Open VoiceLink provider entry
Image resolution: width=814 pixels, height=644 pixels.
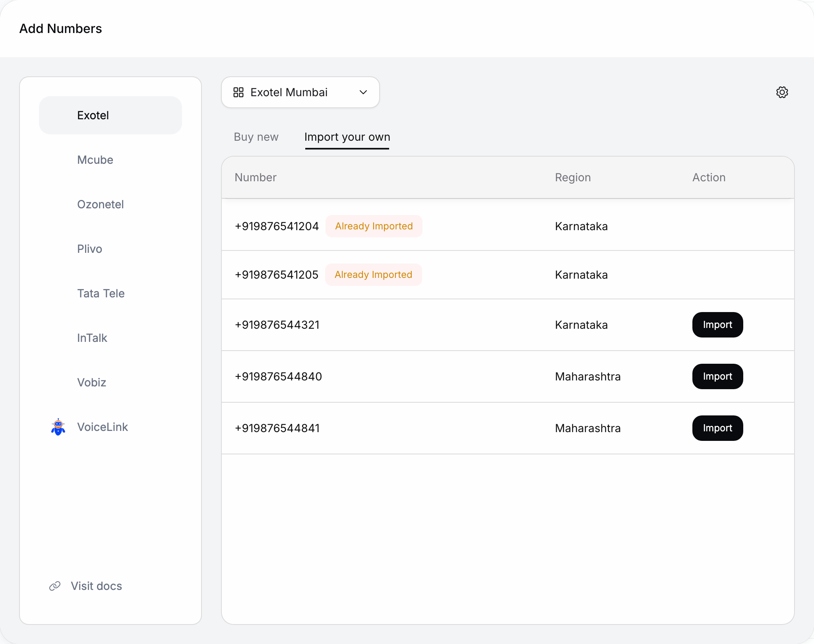point(110,427)
